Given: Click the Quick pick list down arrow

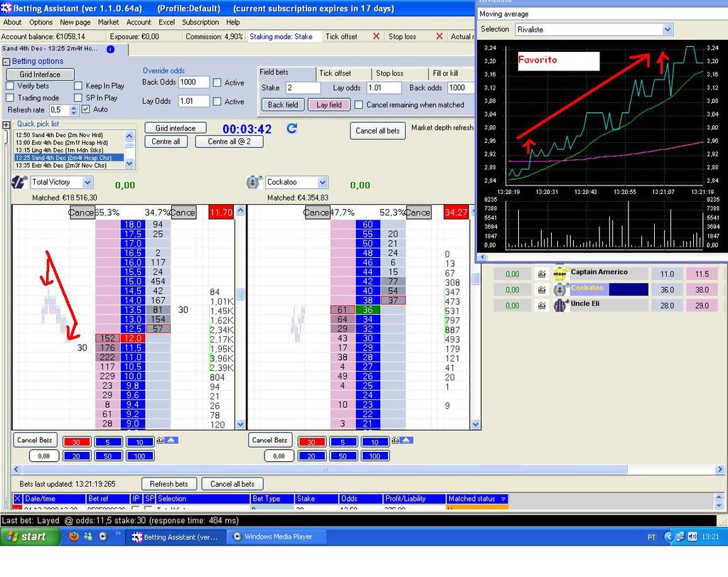Looking at the screenshot, I should pos(129,163).
